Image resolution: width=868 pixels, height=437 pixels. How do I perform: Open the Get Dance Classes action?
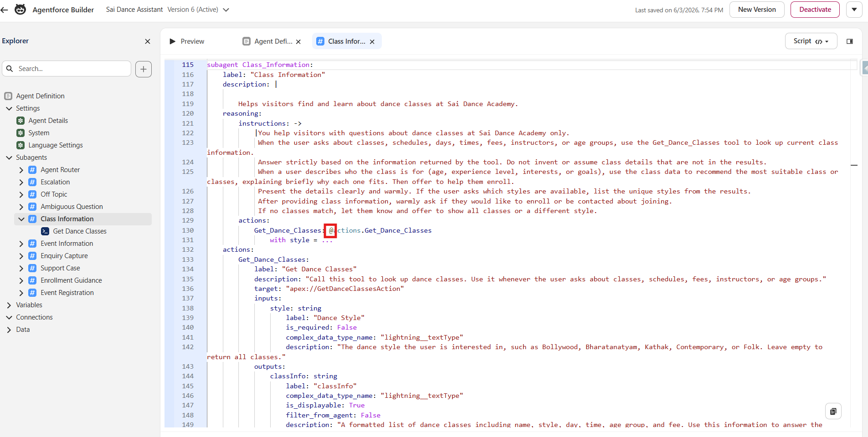pos(80,231)
